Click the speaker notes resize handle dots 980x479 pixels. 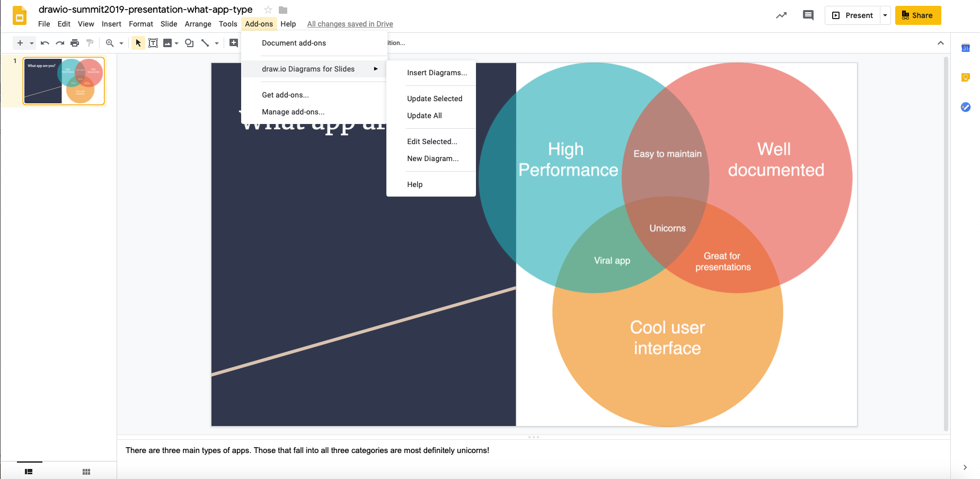[x=534, y=437]
